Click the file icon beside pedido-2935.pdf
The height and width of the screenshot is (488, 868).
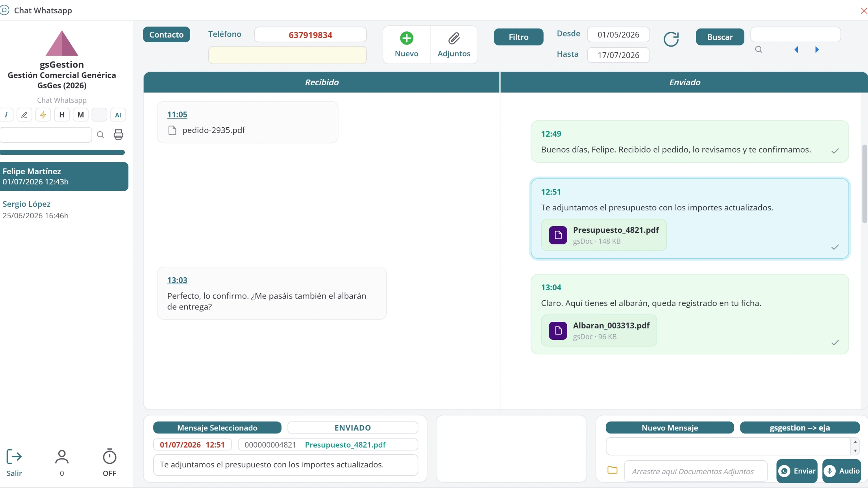click(172, 130)
